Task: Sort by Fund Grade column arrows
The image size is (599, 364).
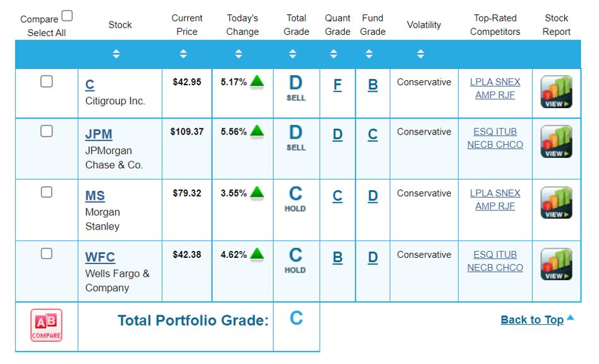Action: (x=369, y=54)
